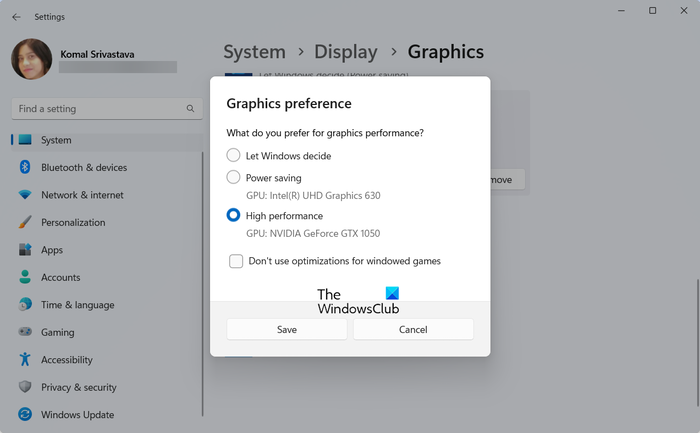Screen dimensions: 700x433
Task: Choose the Power saving radio button
Action: tap(234, 178)
